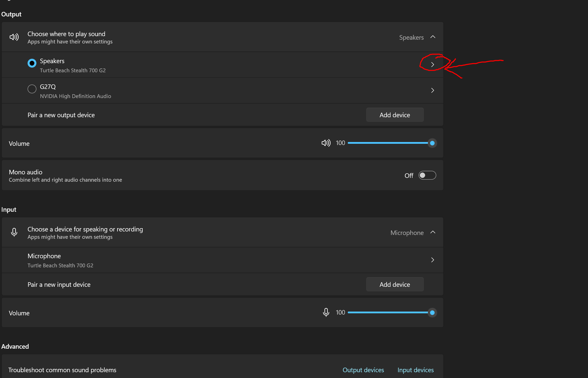Screen dimensions: 588x378
Task: Open Input devices troubleshooter link
Action: (415, 370)
